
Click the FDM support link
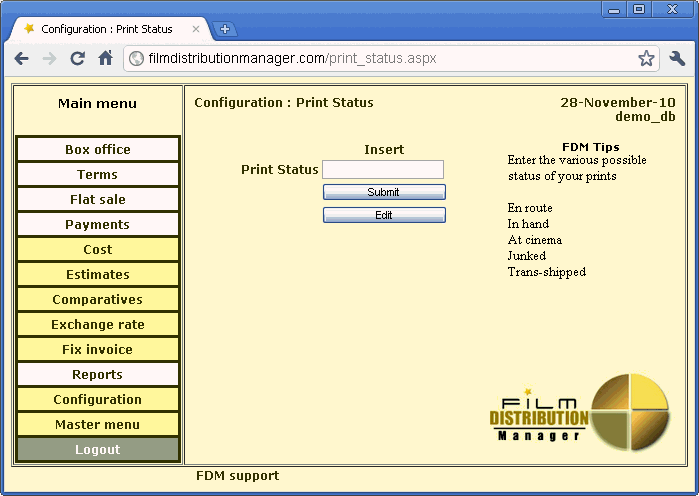tap(237, 476)
